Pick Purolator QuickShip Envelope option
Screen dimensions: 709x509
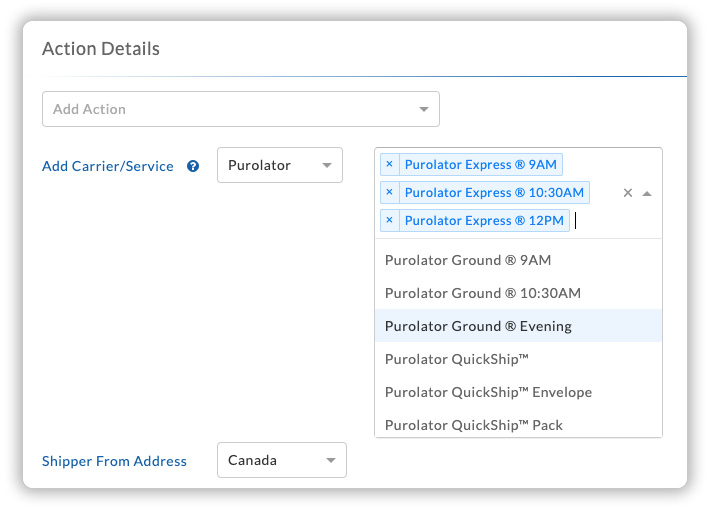coord(518,392)
